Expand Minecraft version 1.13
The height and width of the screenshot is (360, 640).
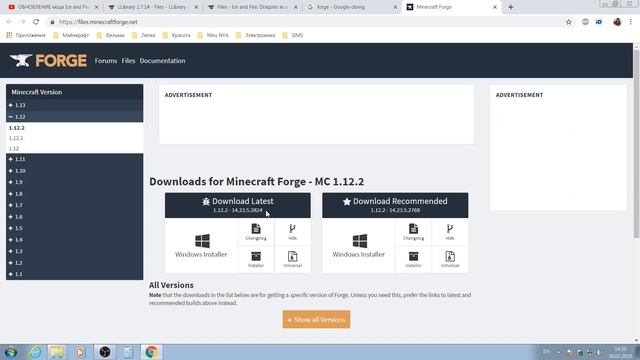[x=75, y=105]
